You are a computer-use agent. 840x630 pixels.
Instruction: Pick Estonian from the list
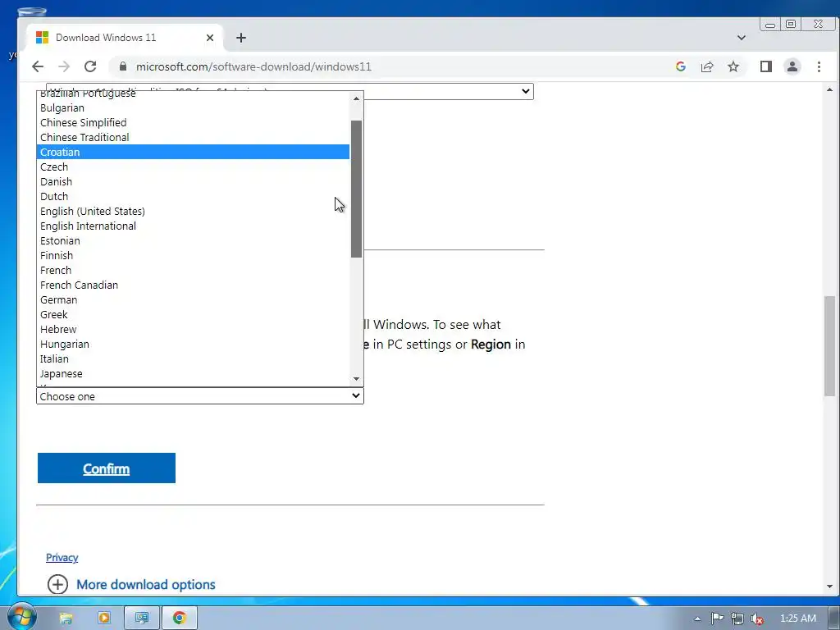[193, 240]
